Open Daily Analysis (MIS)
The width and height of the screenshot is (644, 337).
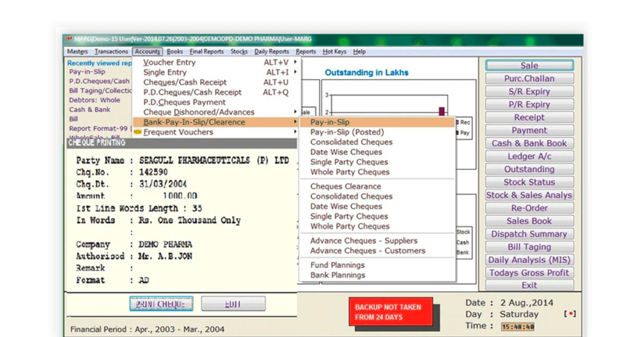point(529,260)
